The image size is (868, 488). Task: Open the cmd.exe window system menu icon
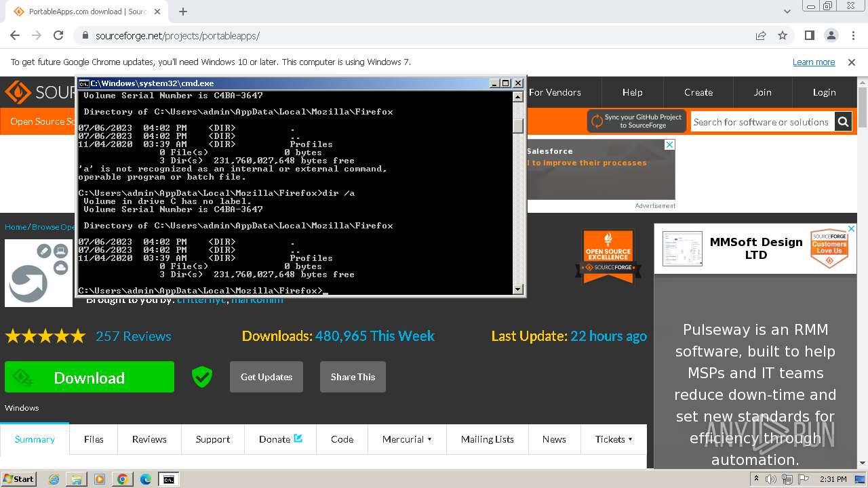pyautogui.click(x=83, y=83)
